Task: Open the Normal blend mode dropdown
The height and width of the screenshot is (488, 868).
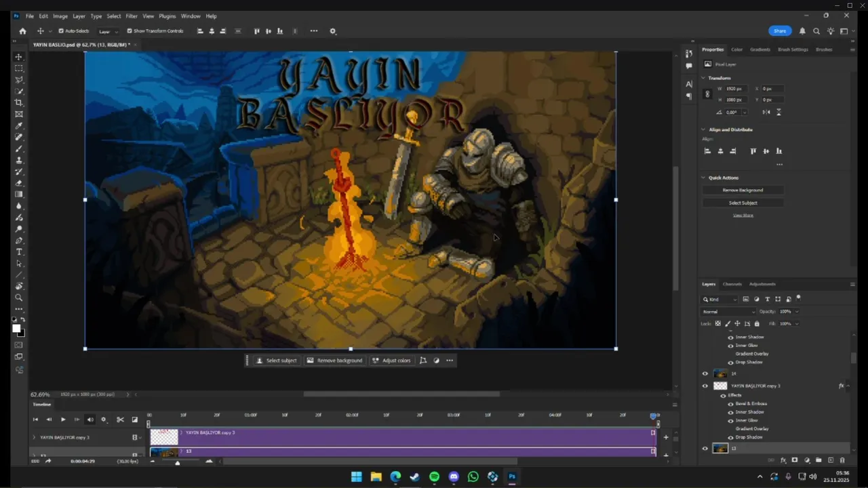Action: (x=728, y=312)
